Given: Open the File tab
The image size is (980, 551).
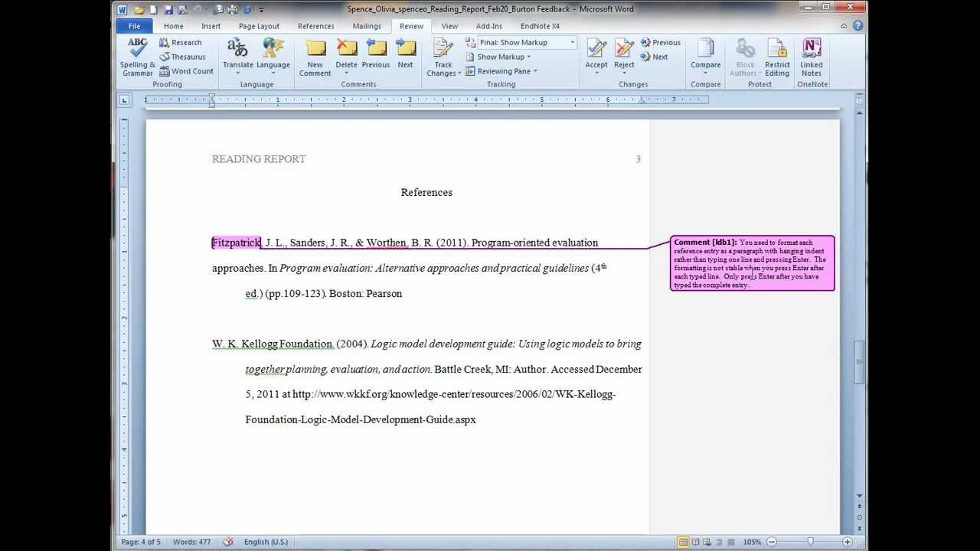Looking at the screenshot, I should coord(134,26).
